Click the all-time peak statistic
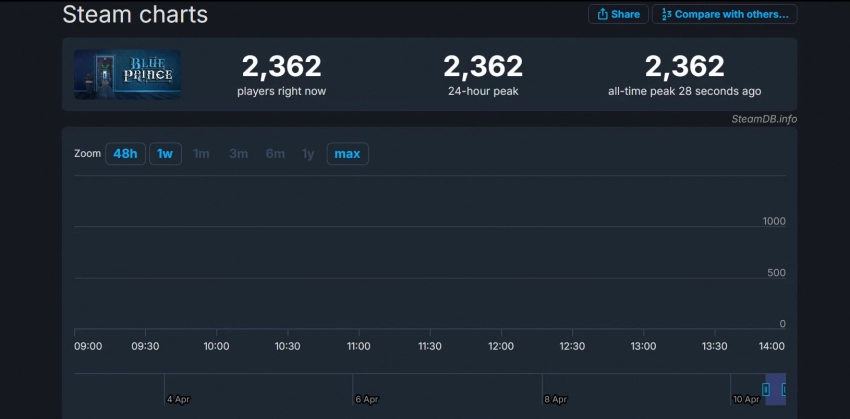Viewport: 850px width, 419px height. coord(684,67)
